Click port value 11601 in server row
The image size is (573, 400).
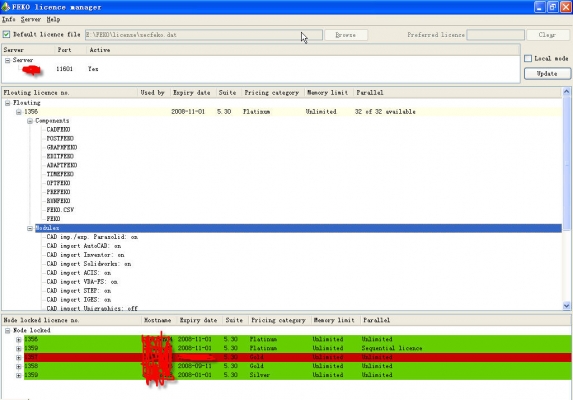tap(64, 69)
